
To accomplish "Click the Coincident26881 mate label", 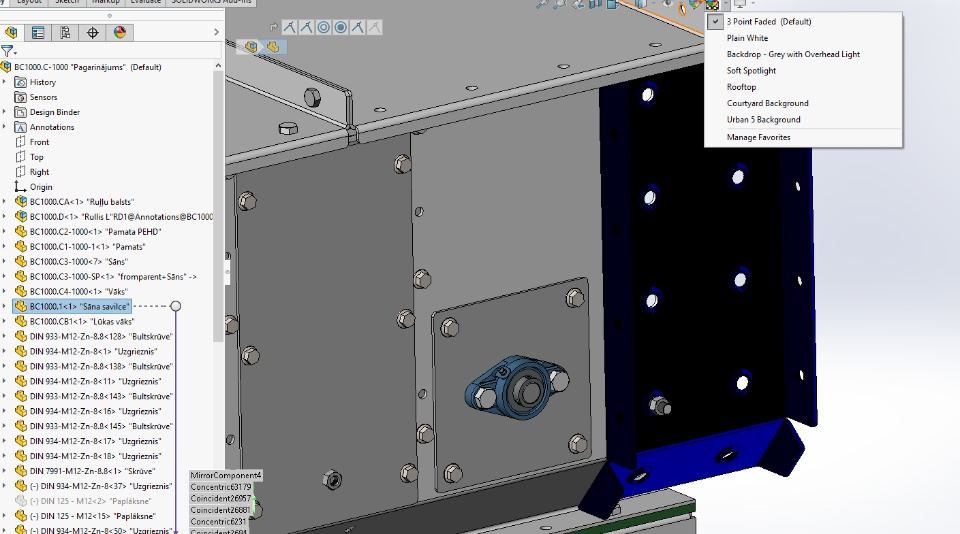I will 220,510.
